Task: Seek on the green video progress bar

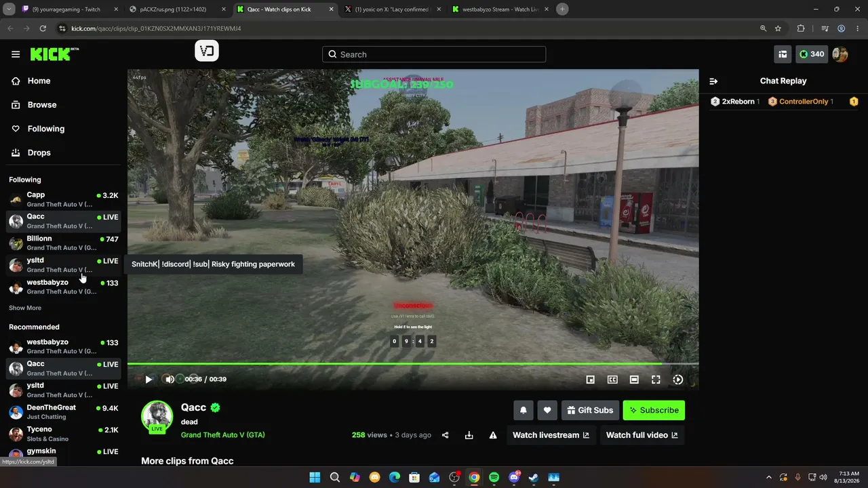Action: (413, 364)
